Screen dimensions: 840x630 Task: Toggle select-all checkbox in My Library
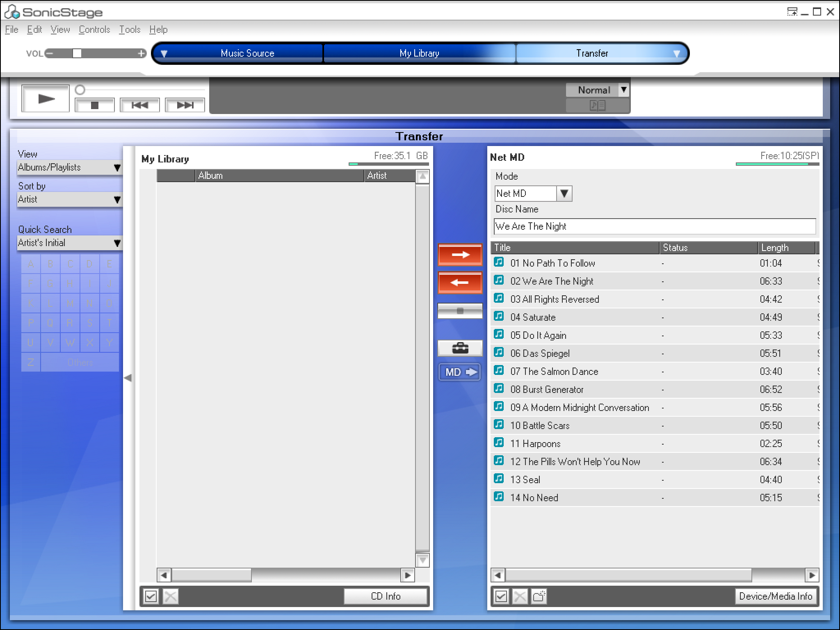151,596
